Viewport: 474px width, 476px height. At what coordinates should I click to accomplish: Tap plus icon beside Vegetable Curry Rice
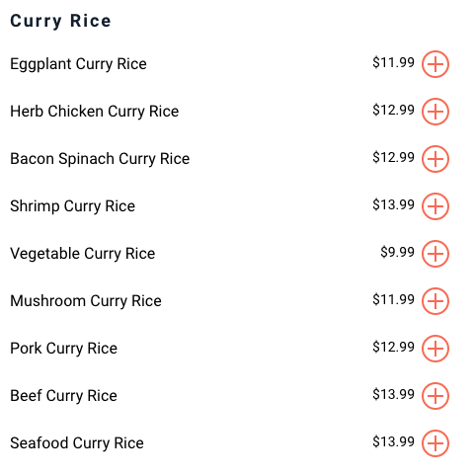click(435, 254)
